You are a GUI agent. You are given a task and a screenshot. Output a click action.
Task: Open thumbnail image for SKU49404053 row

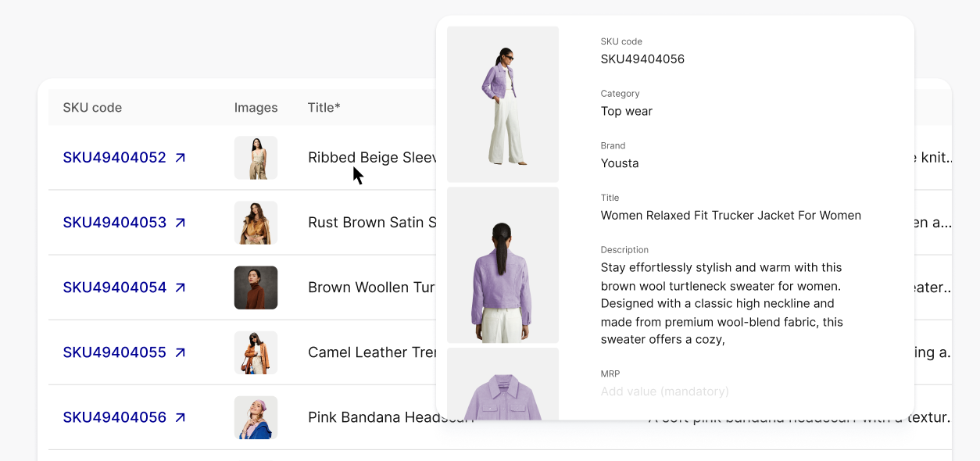(x=256, y=223)
